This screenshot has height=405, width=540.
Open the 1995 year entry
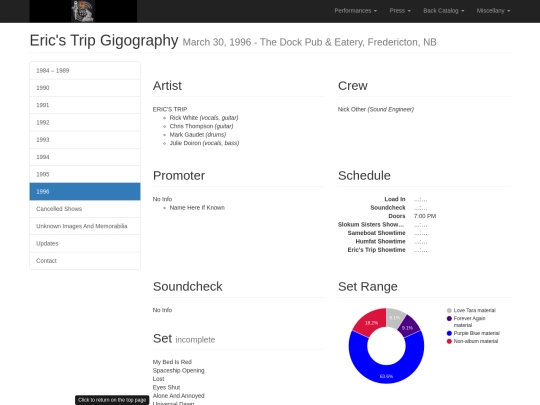click(85, 174)
